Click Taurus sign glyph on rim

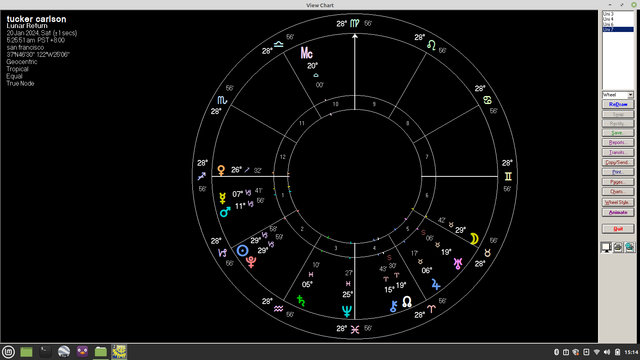487,253
